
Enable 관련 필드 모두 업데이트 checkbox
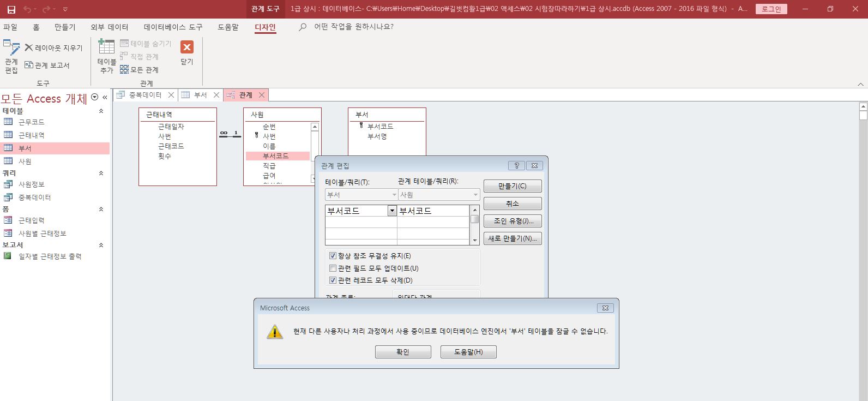333,268
